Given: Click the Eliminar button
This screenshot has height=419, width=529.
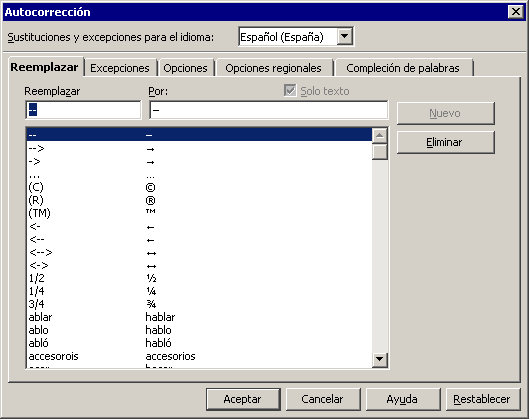Looking at the screenshot, I should [x=446, y=142].
